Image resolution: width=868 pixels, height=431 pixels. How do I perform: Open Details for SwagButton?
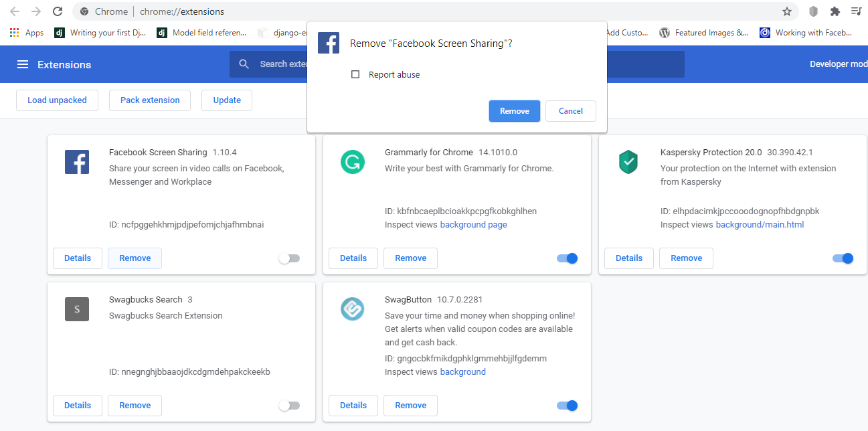click(353, 406)
